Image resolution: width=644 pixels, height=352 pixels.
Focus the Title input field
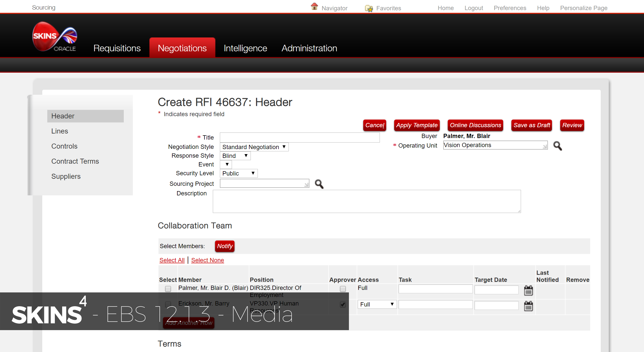coord(300,138)
